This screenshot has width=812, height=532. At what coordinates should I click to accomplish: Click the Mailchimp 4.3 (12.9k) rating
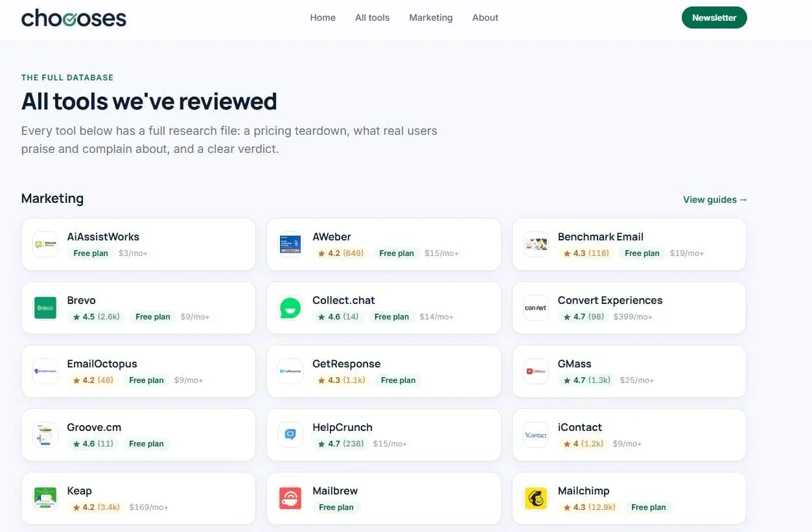click(590, 507)
